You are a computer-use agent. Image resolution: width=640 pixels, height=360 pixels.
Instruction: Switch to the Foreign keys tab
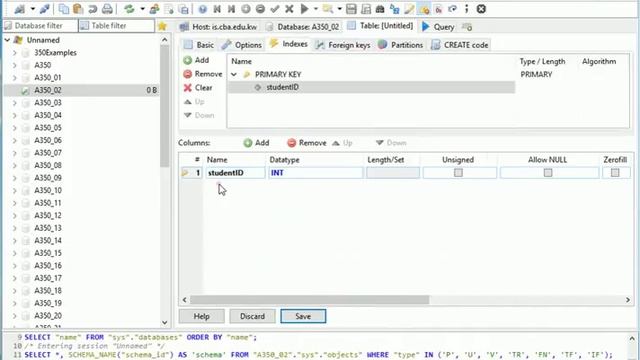pyautogui.click(x=343, y=45)
